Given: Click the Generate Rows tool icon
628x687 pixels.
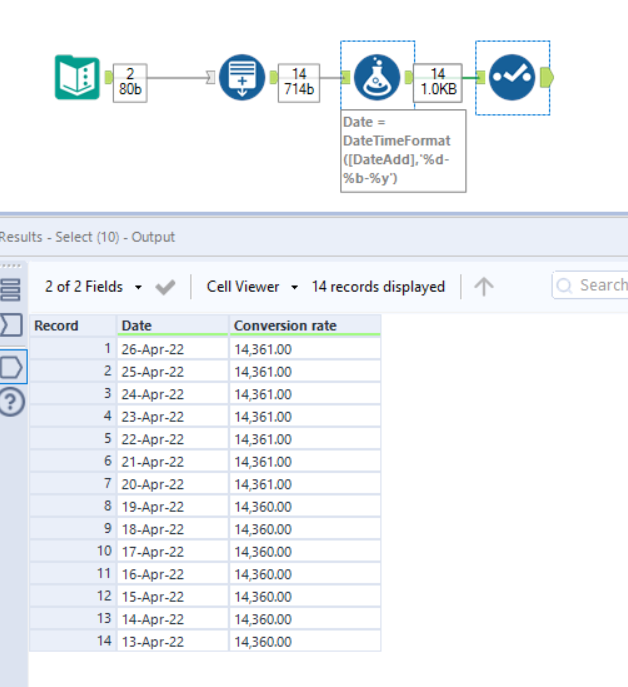Looking at the screenshot, I should (x=240, y=77).
